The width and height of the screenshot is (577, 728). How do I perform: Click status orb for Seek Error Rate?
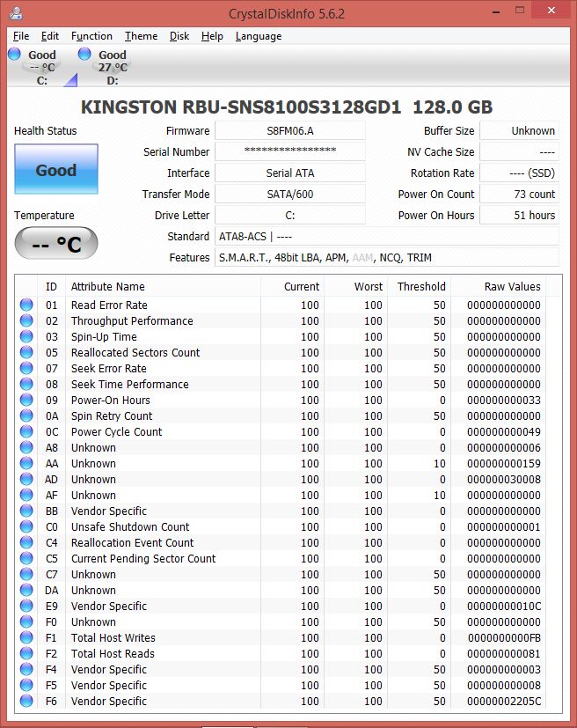pos(26,368)
